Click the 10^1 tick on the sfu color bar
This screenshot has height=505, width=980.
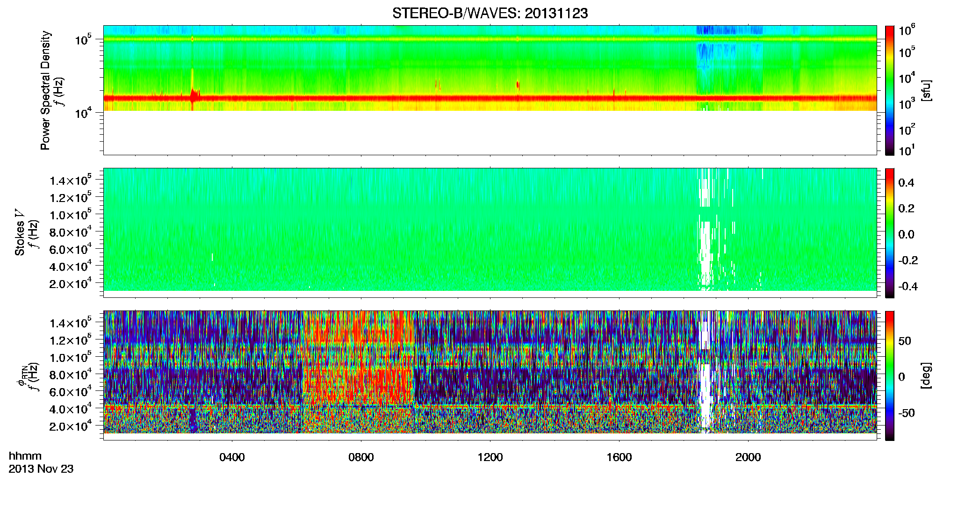[907, 151]
